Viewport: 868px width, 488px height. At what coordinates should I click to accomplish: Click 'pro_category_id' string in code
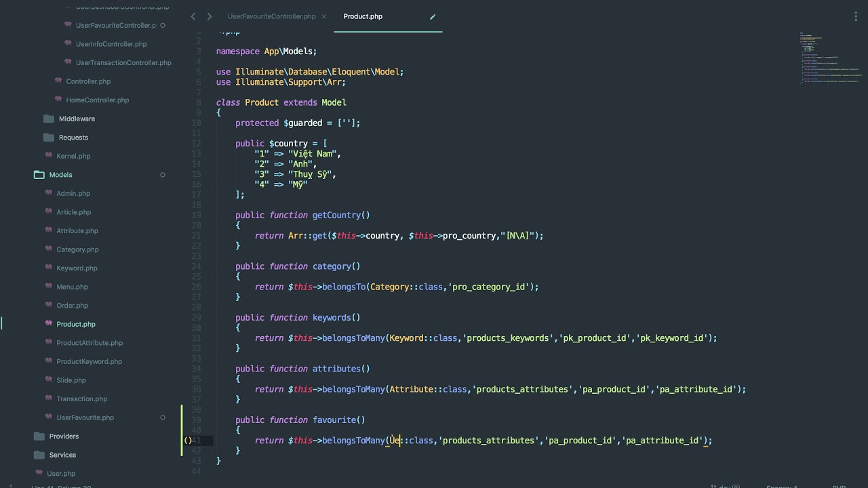point(489,287)
